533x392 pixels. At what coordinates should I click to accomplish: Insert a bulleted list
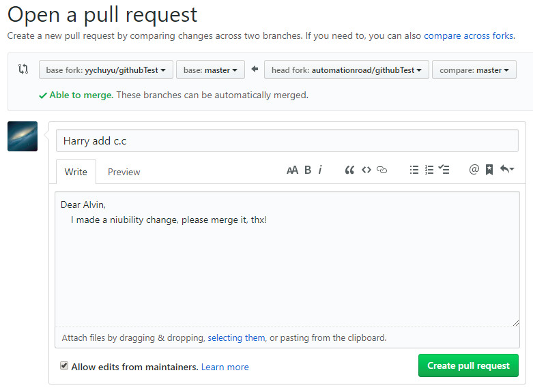[x=414, y=170]
